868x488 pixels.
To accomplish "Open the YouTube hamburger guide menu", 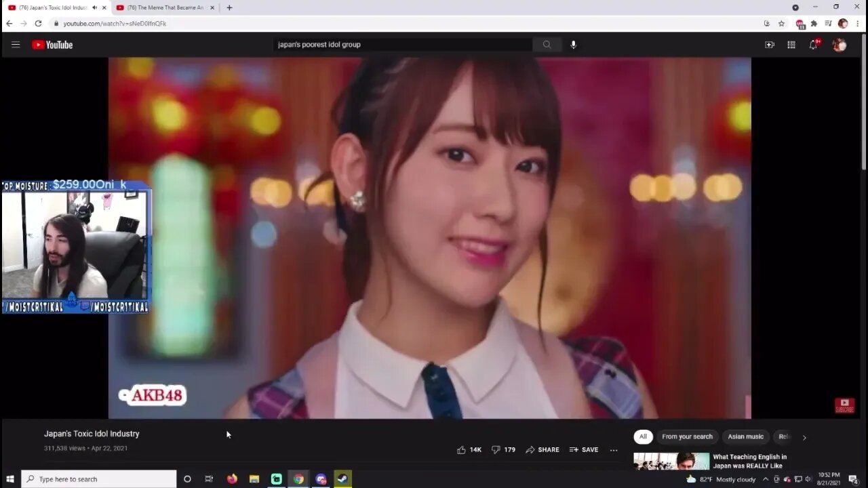I will (16, 45).
